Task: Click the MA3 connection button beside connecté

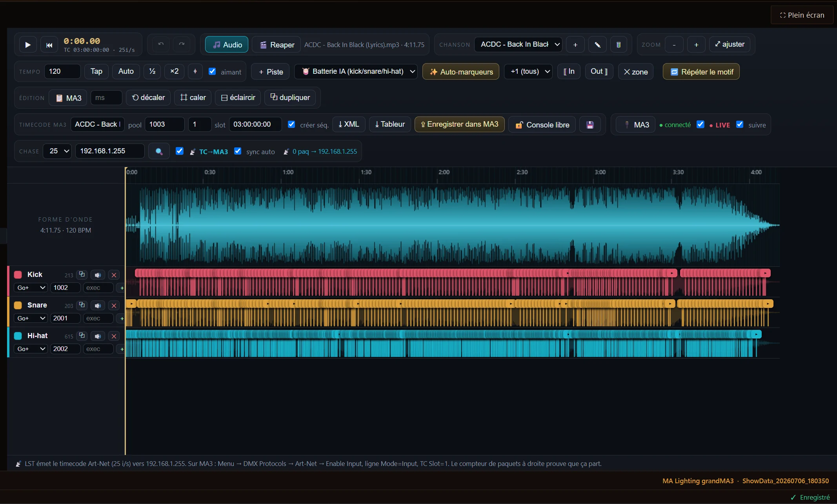Action: (636, 125)
